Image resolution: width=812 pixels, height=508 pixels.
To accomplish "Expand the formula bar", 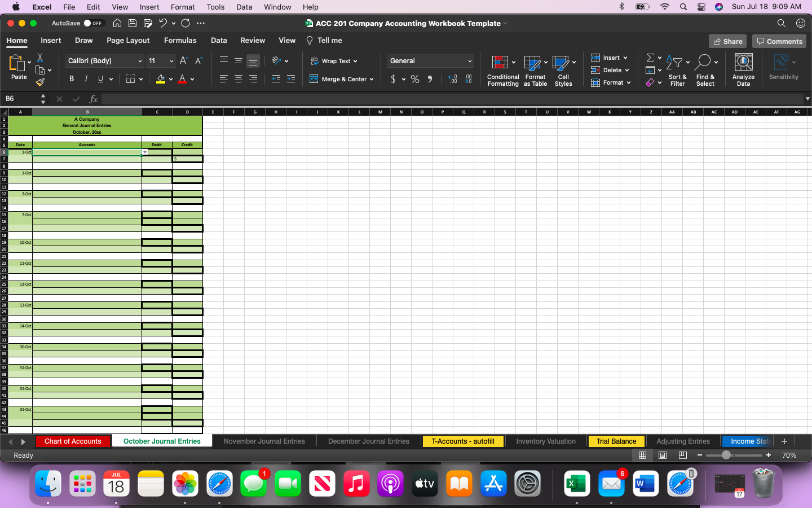I will coord(807,99).
